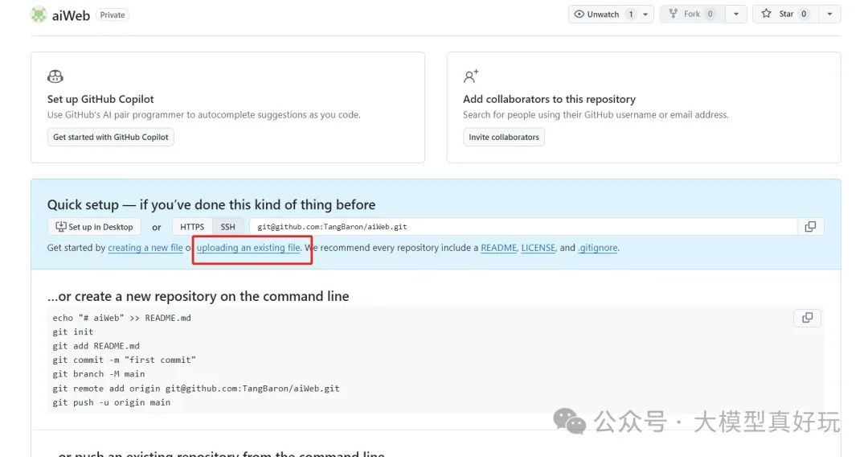The height and width of the screenshot is (457, 868).
Task: Copy the new repository command block
Action: click(808, 318)
